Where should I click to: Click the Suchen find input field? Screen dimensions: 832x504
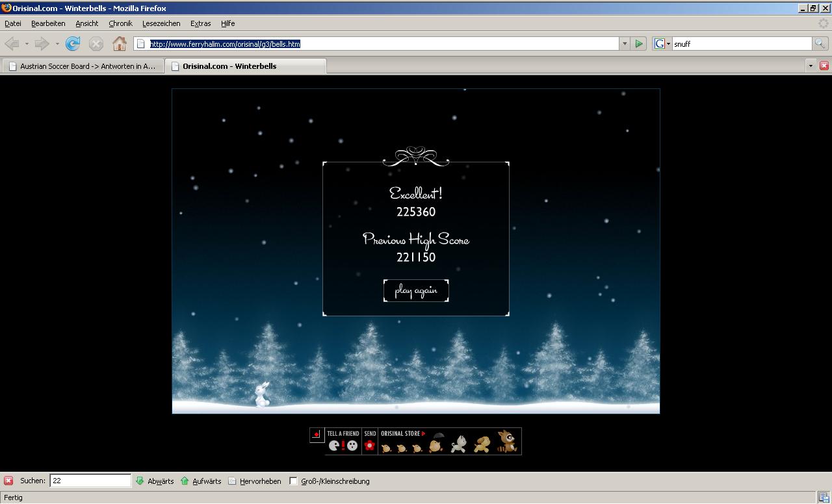click(x=90, y=481)
